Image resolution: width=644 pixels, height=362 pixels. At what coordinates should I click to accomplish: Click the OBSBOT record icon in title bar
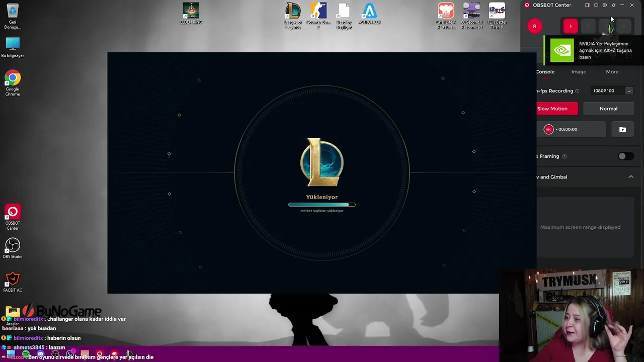pos(596,5)
